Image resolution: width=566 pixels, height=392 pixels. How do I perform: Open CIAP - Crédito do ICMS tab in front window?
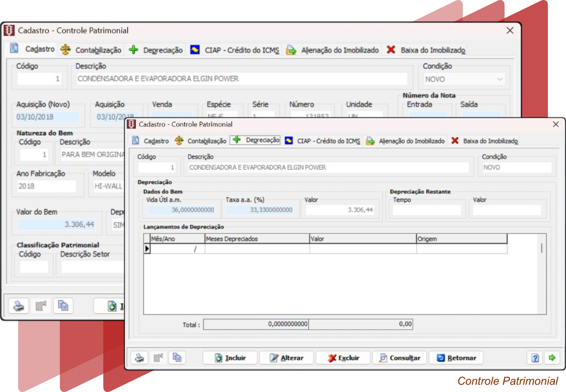click(322, 141)
